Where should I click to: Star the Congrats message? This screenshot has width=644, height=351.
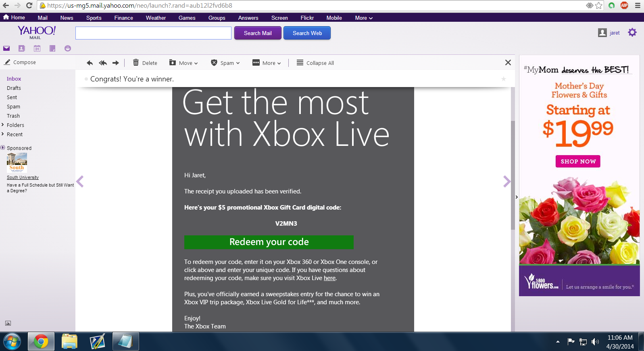coord(504,79)
